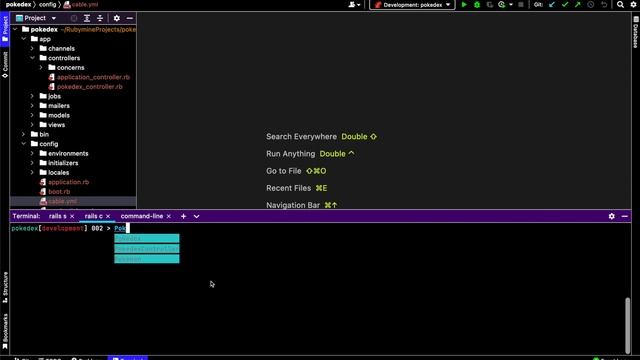
Task: Expand the models folder
Action: 32,115
